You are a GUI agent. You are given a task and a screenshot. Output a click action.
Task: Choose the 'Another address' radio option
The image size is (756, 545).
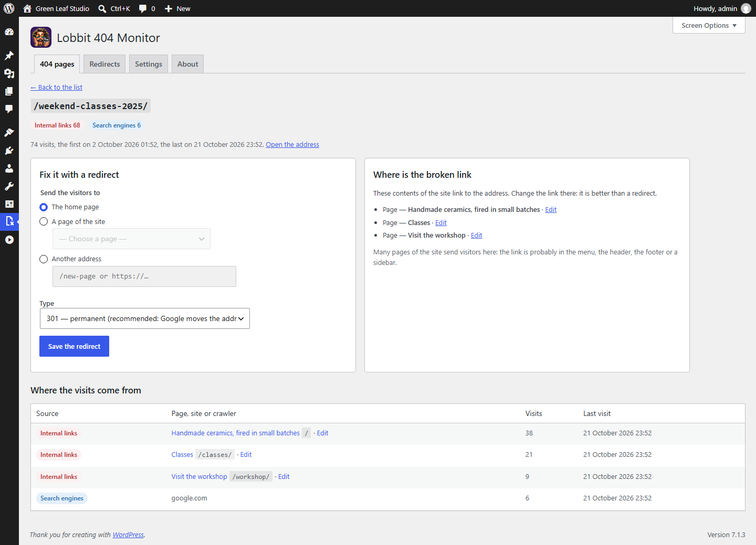coord(44,259)
